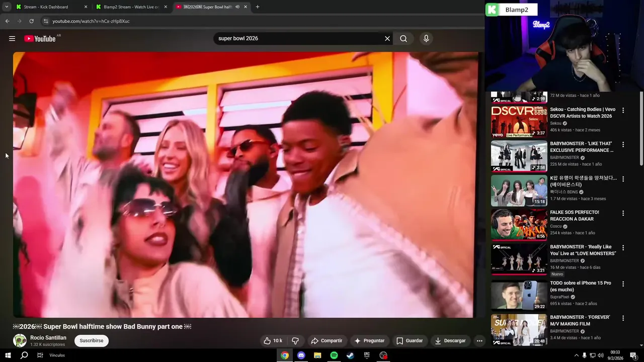Open options for the BABYMONSTER 'FOREVER' making film
Image resolution: width=644 pixels, height=362 pixels.
[623, 318]
